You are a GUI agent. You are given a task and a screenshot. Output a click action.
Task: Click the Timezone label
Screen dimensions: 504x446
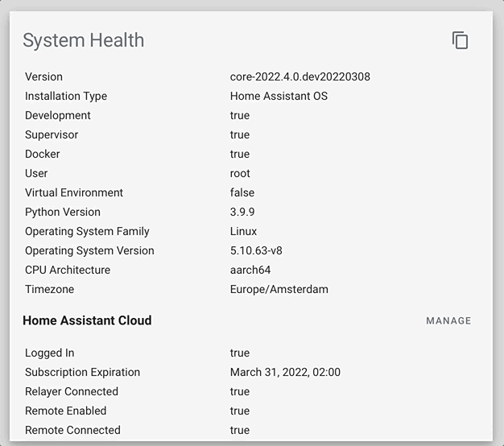pyautogui.click(x=49, y=289)
